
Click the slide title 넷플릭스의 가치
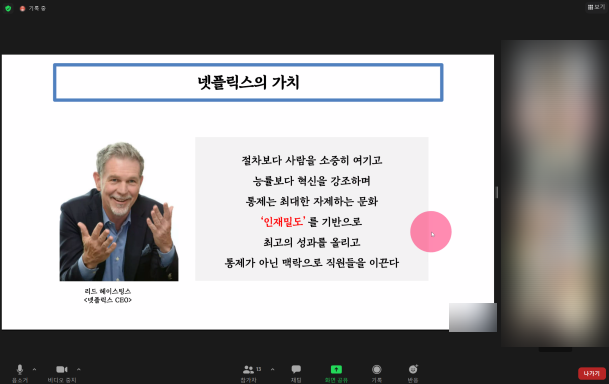point(249,82)
